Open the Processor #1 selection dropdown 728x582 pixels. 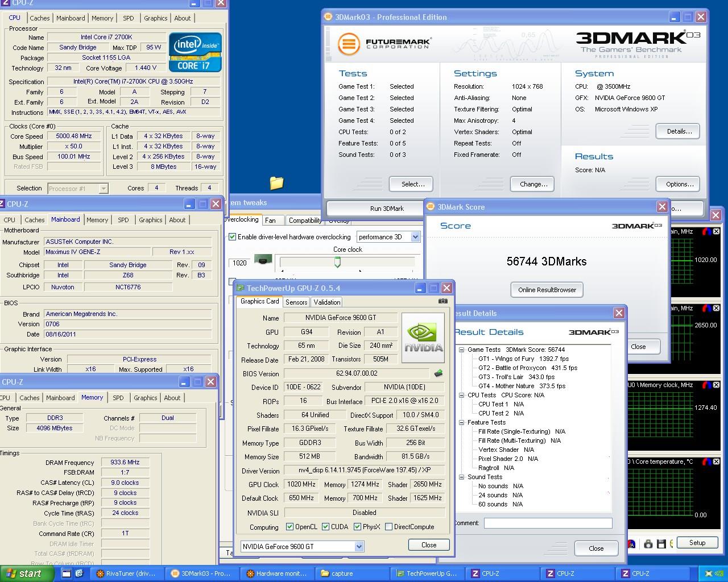point(104,188)
